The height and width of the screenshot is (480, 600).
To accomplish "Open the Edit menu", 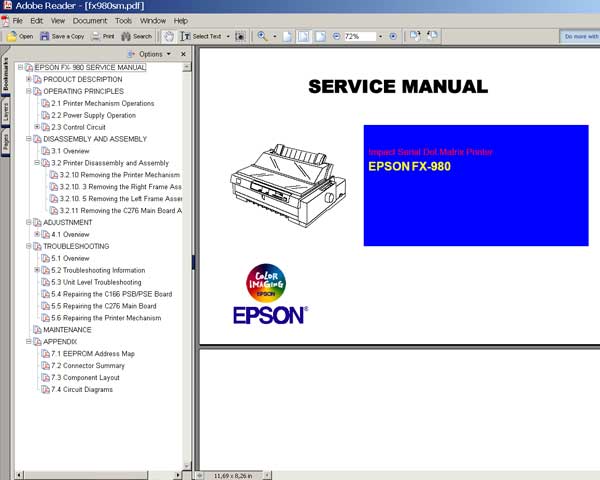I will [x=36, y=21].
